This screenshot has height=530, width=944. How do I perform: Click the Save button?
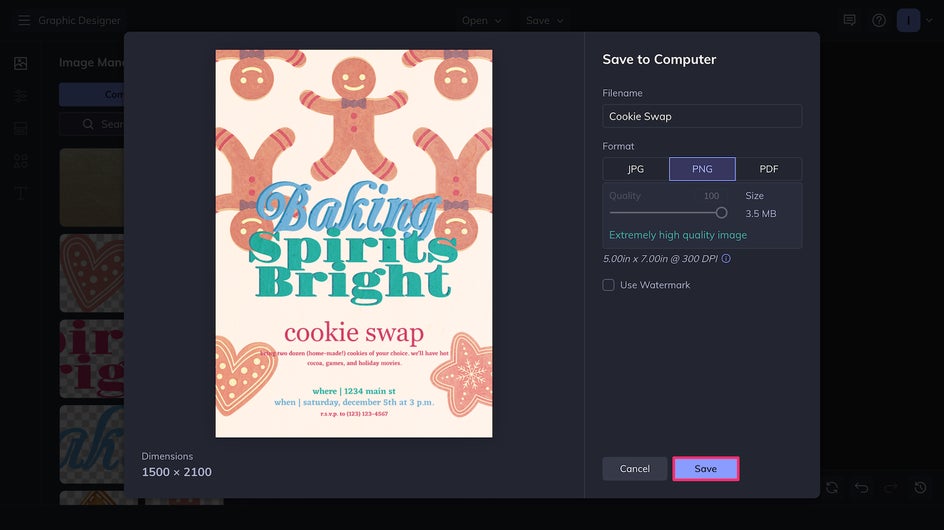coord(706,469)
